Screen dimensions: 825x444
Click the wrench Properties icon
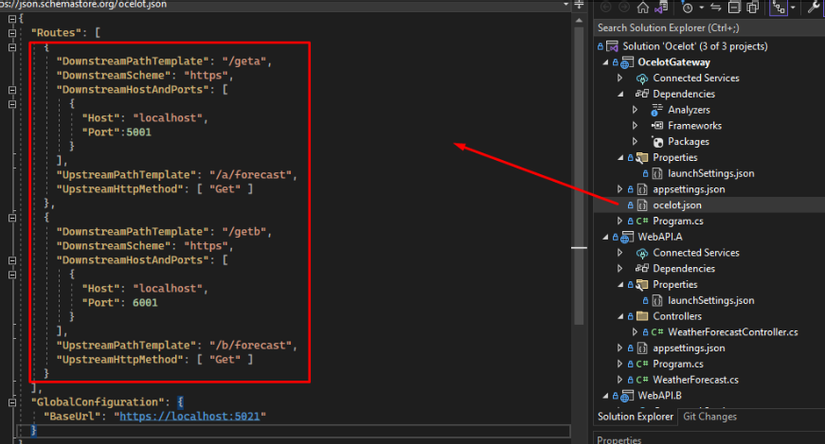[813, 7]
